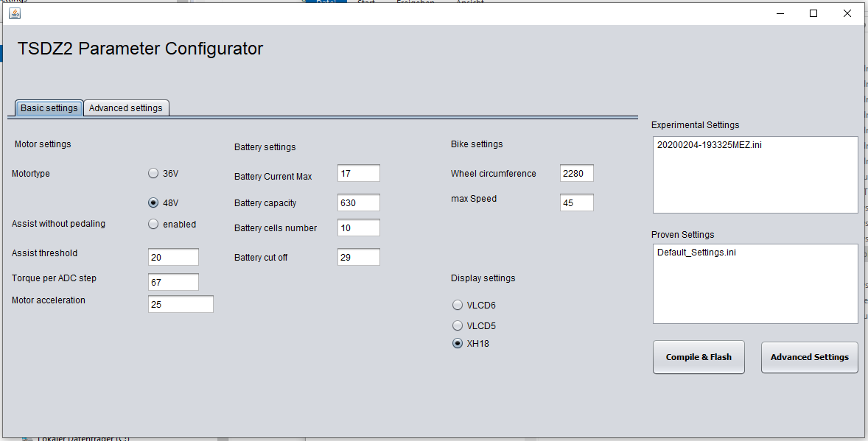Focus the Motor acceleration field

(x=181, y=304)
